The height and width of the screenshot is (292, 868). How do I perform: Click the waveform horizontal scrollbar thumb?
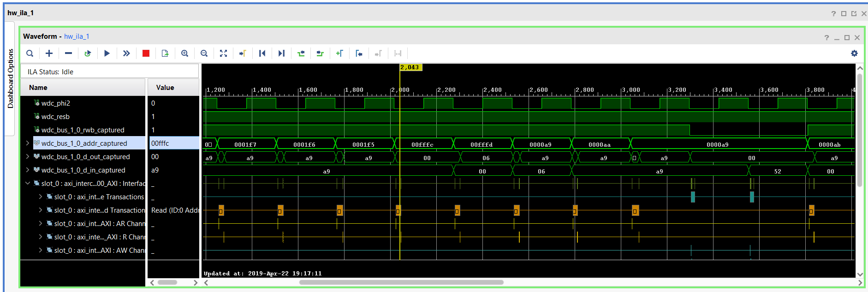401,282
